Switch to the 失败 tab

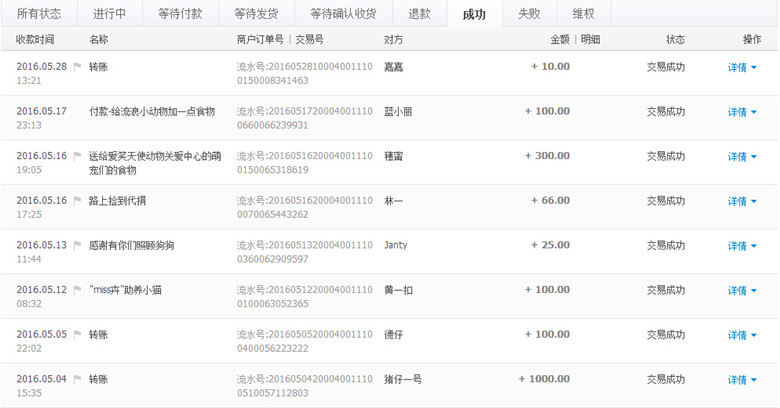coord(529,14)
